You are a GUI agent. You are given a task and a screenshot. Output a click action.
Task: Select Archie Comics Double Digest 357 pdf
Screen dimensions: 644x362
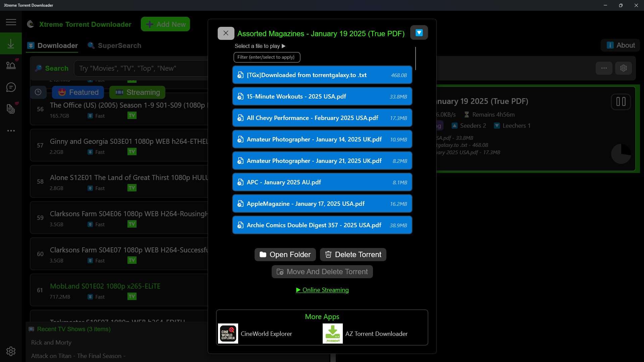tap(322, 225)
